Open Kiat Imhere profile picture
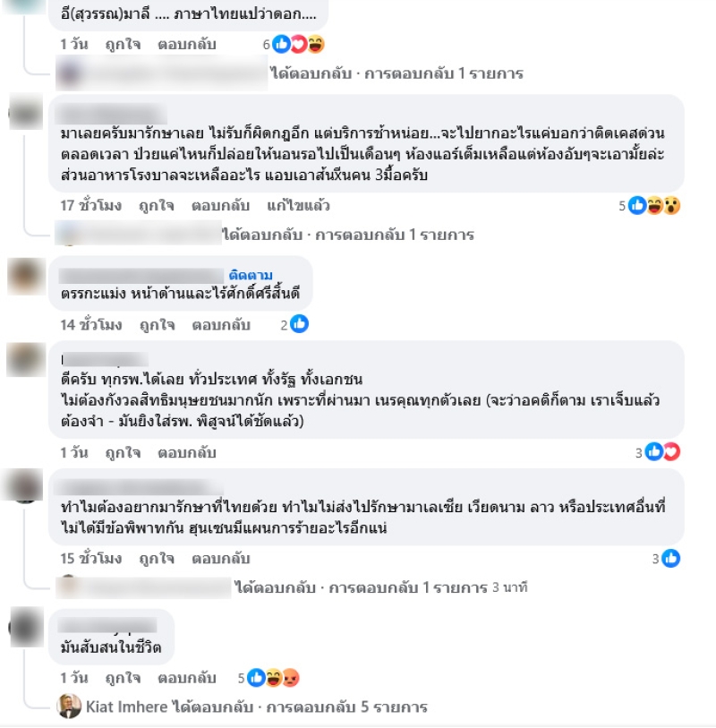Viewport: 716px width, 728px height. [69, 707]
